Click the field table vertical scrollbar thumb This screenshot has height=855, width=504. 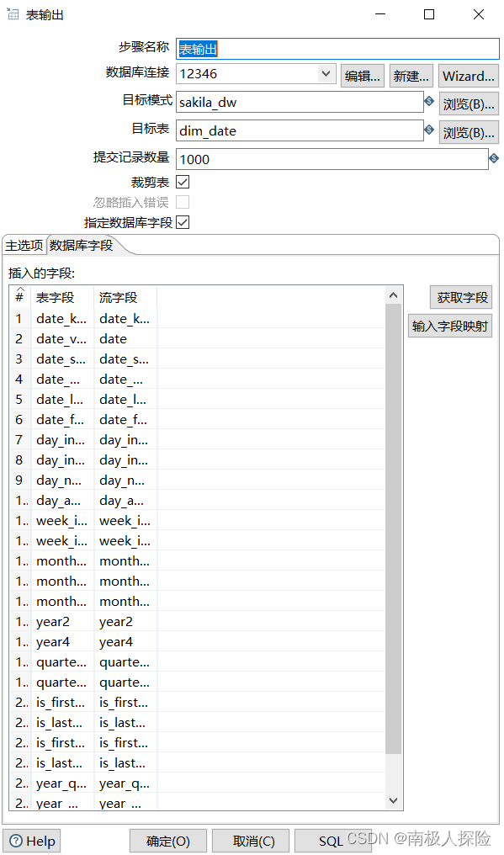tap(393, 529)
